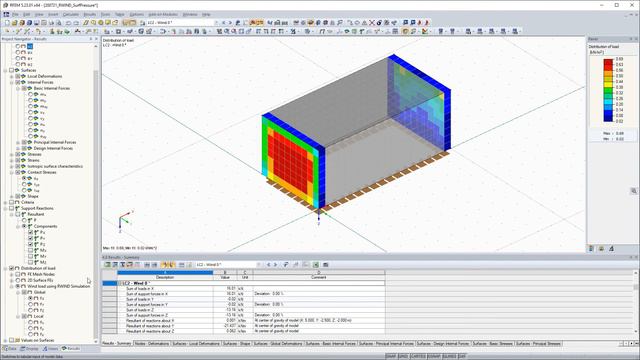Image resolution: width=640 pixels, height=360 pixels.
Task: Open the Data navigator tab
Action: [10, 349]
